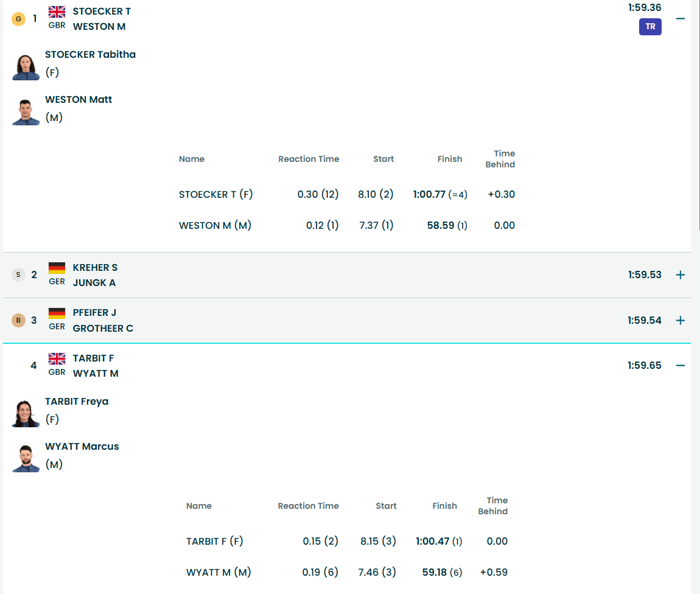Click Tarbit's reaction time 0.15 (2)
Image resolution: width=700 pixels, height=594 pixels.
[x=321, y=541]
